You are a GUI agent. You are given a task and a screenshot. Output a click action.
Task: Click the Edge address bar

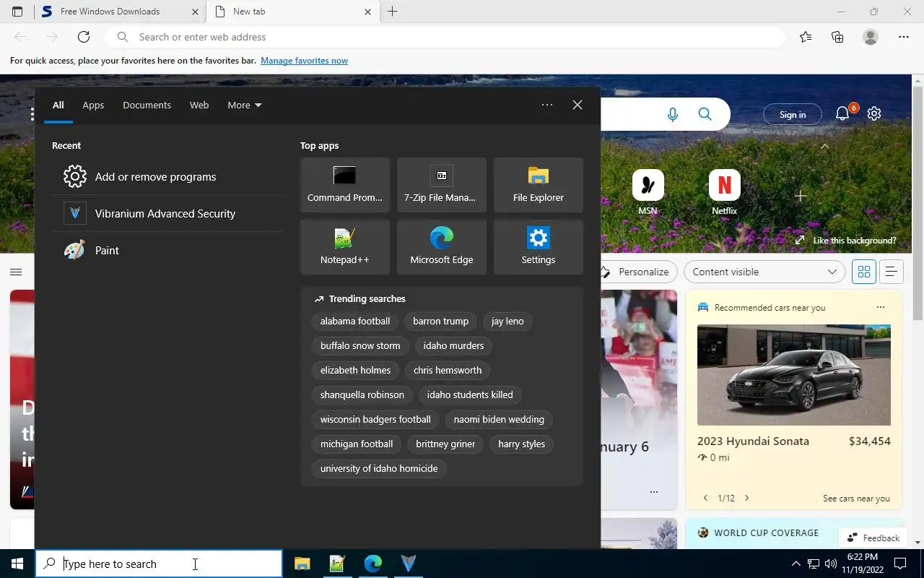[445, 37]
